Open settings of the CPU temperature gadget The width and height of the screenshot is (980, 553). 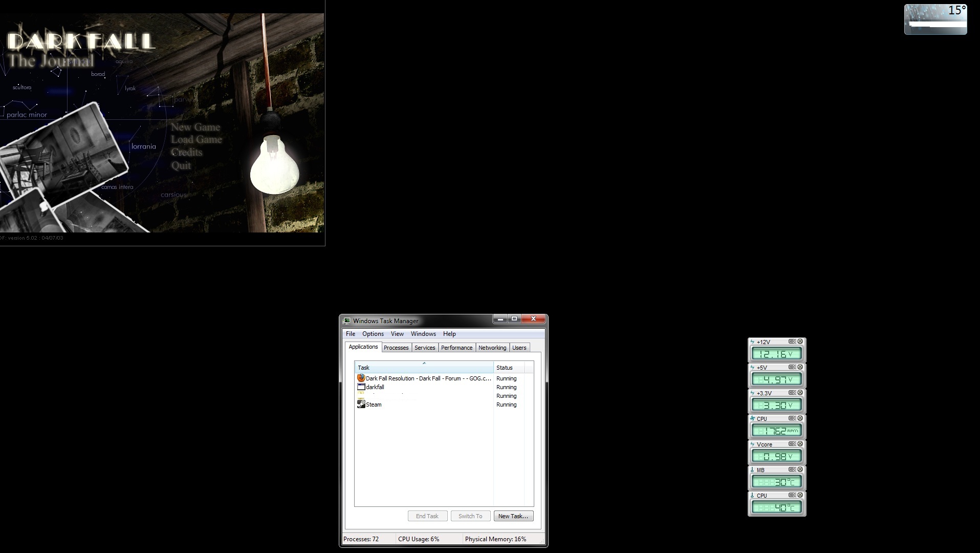coord(792,495)
